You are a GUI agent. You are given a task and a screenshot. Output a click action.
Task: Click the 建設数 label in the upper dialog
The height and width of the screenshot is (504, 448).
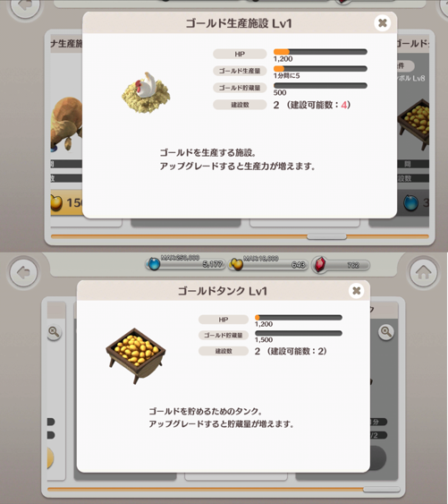pos(240,105)
